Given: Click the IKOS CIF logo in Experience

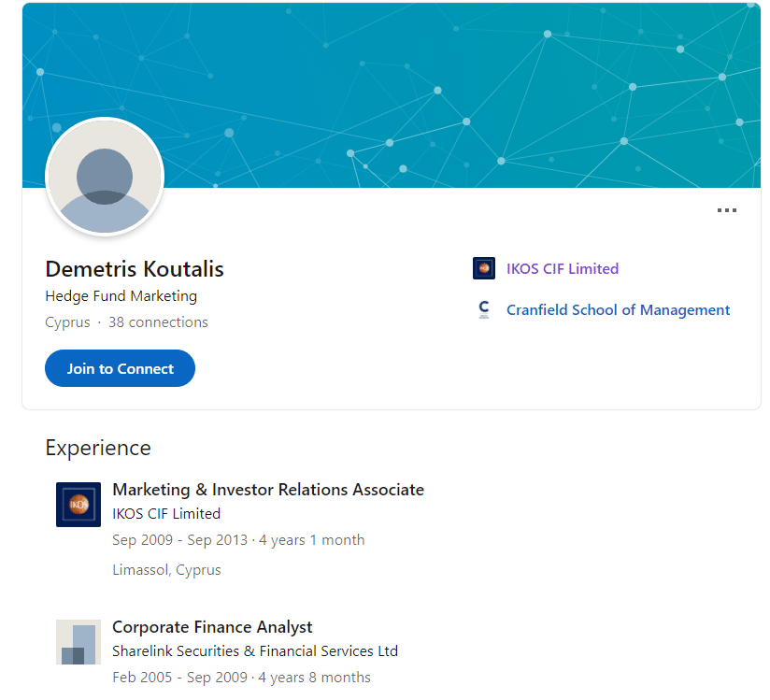Looking at the screenshot, I should click(78, 505).
